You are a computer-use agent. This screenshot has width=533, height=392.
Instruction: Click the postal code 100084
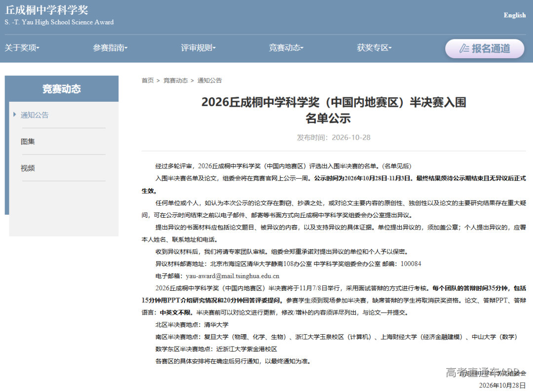[411, 264]
